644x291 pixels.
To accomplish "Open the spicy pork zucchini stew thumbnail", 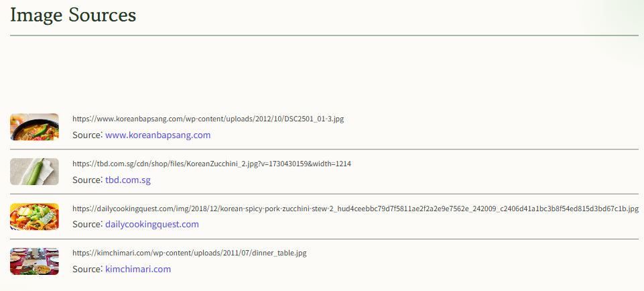I will coord(34,217).
